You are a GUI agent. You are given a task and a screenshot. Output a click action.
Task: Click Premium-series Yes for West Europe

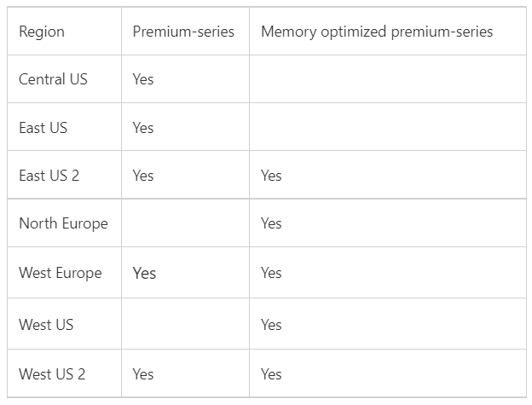tap(144, 274)
